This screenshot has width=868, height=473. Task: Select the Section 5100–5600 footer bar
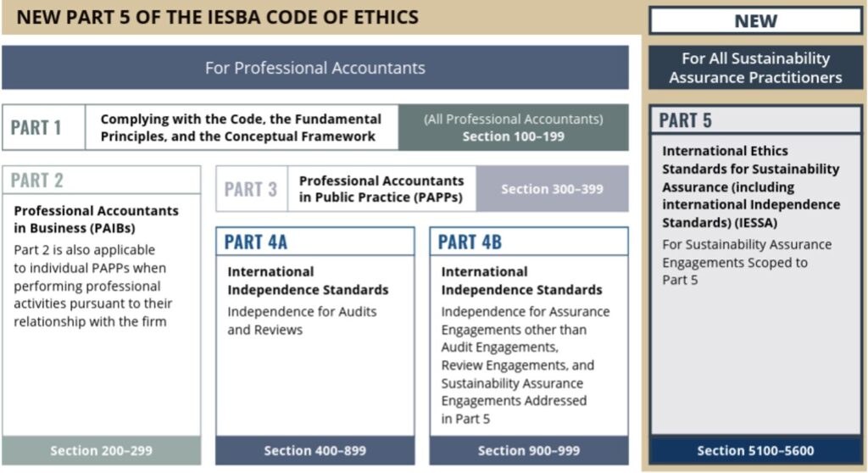(755, 450)
